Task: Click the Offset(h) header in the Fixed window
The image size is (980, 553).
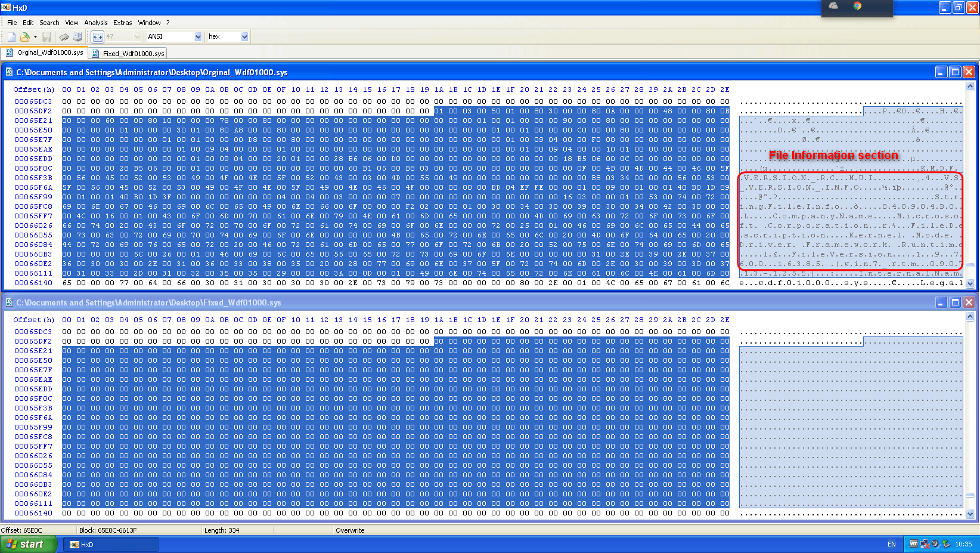Action: pyautogui.click(x=34, y=320)
